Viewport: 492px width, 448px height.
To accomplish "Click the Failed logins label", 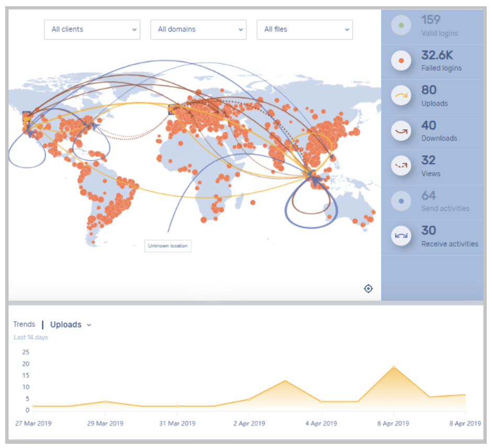I will coord(441,68).
